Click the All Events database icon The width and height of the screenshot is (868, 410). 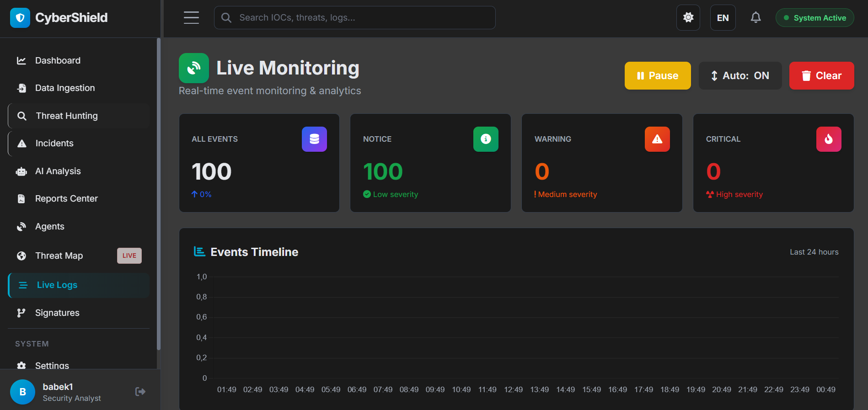[x=314, y=139]
